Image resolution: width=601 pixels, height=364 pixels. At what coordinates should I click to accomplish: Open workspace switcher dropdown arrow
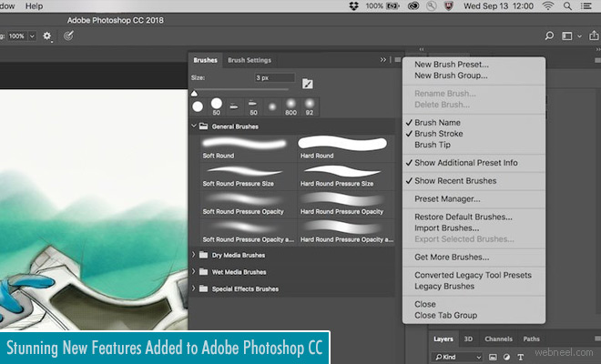[579, 36]
